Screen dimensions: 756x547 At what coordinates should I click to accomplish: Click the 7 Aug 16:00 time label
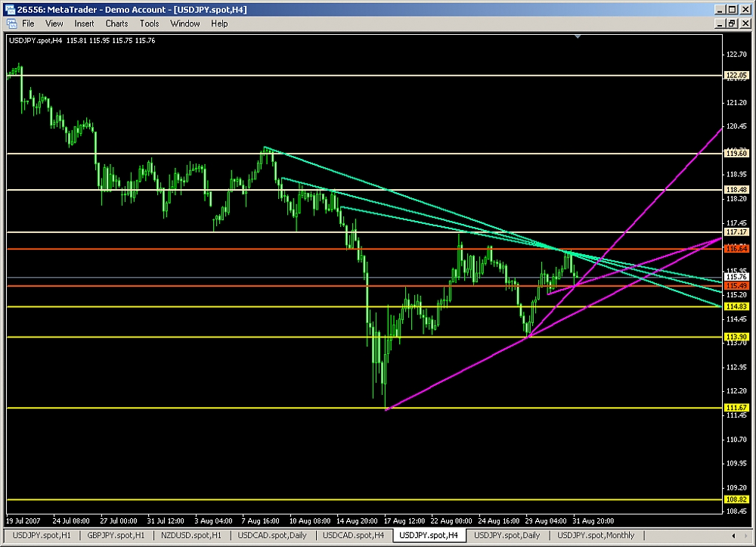point(260,521)
